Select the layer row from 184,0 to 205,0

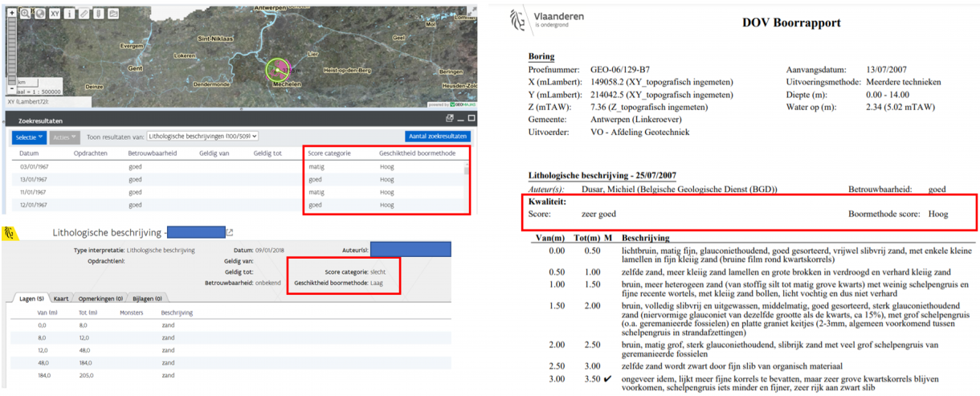229,374
